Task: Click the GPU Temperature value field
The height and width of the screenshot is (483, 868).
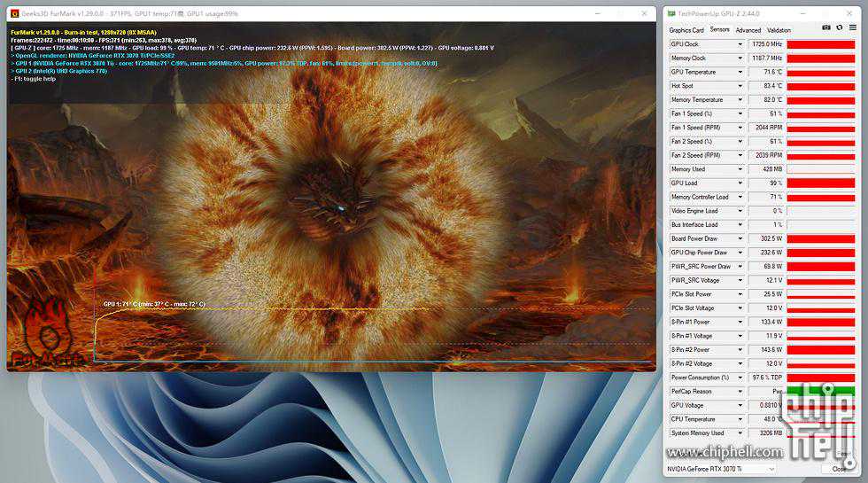Action: click(x=766, y=72)
